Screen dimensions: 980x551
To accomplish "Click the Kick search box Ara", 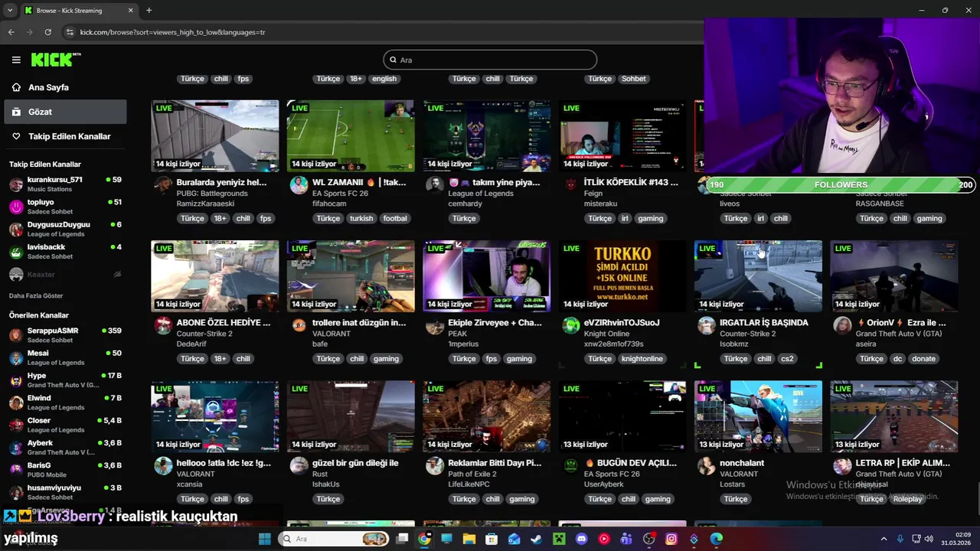I will [490, 60].
